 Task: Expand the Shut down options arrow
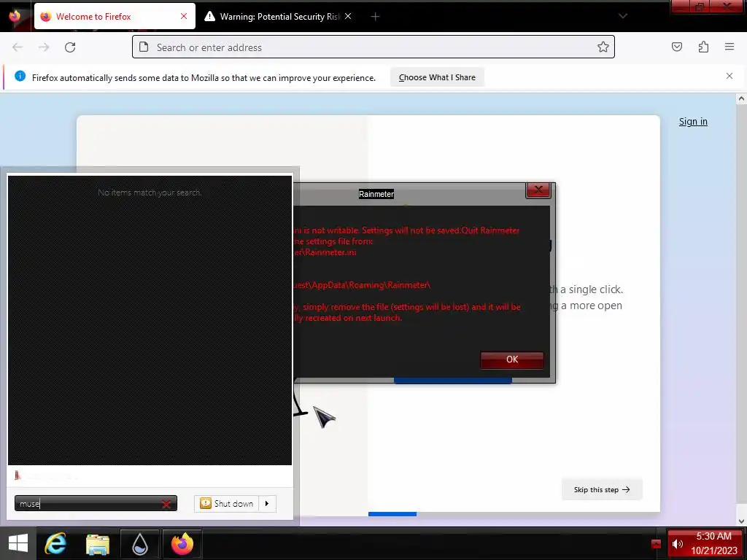pyautogui.click(x=267, y=504)
